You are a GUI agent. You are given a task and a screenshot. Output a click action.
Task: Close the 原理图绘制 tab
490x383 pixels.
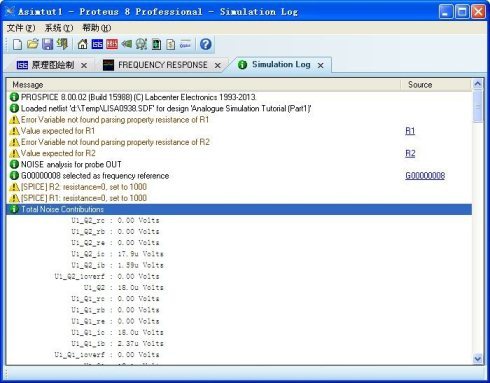click(84, 66)
